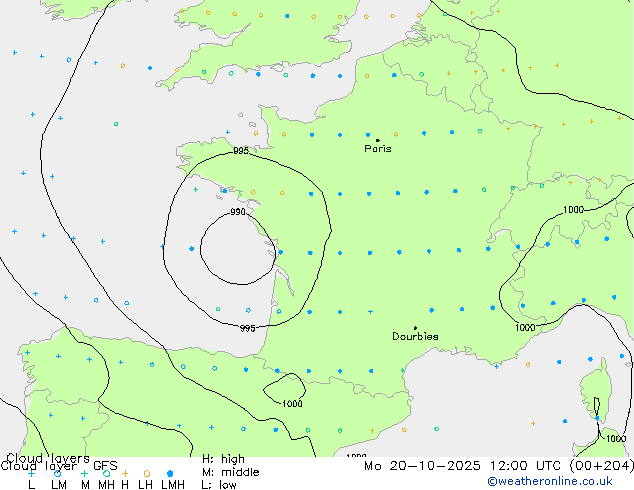Click the '1000' label south of Corsica

coord(616,439)
